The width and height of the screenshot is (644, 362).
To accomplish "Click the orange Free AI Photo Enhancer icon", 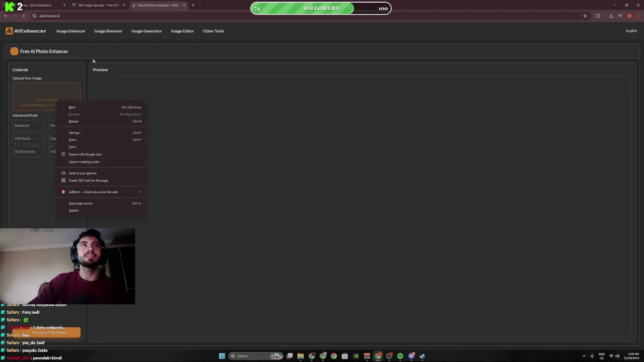I will (x=14, y=51).
